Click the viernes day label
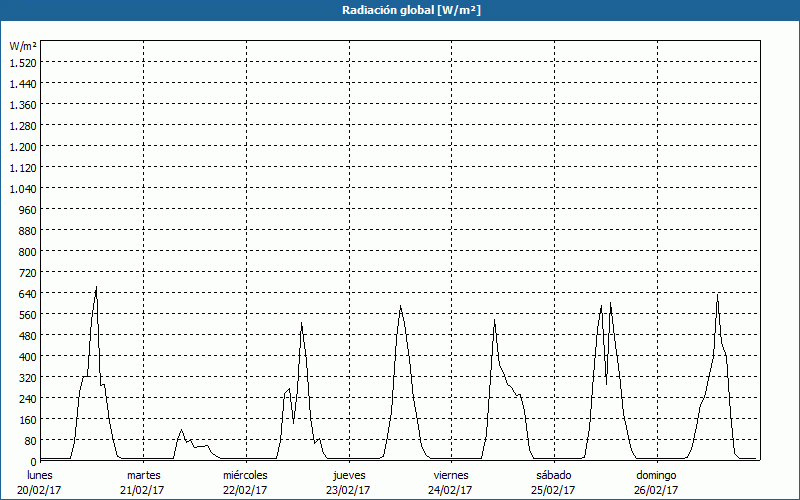The image size is (800, 500). [451, 475]
